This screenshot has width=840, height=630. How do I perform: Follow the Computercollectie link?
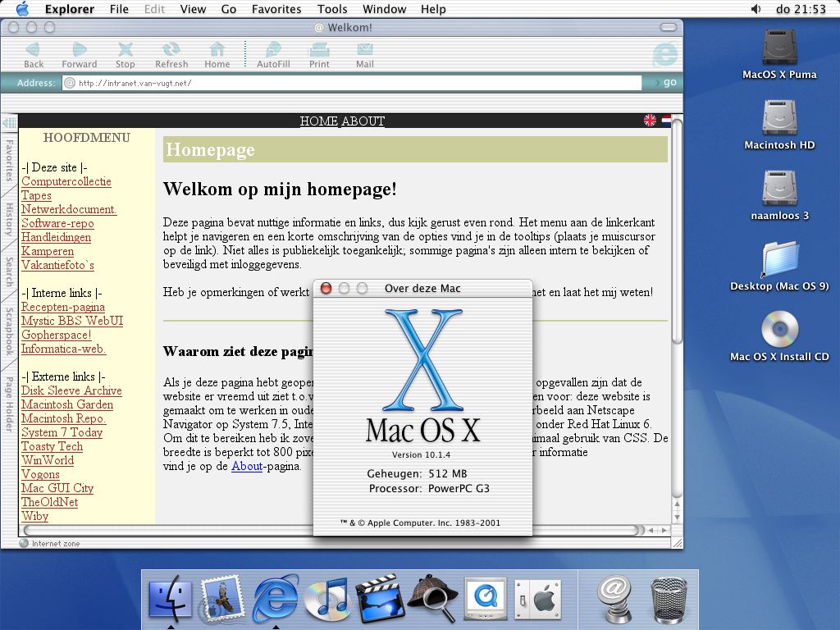point(66,181)
